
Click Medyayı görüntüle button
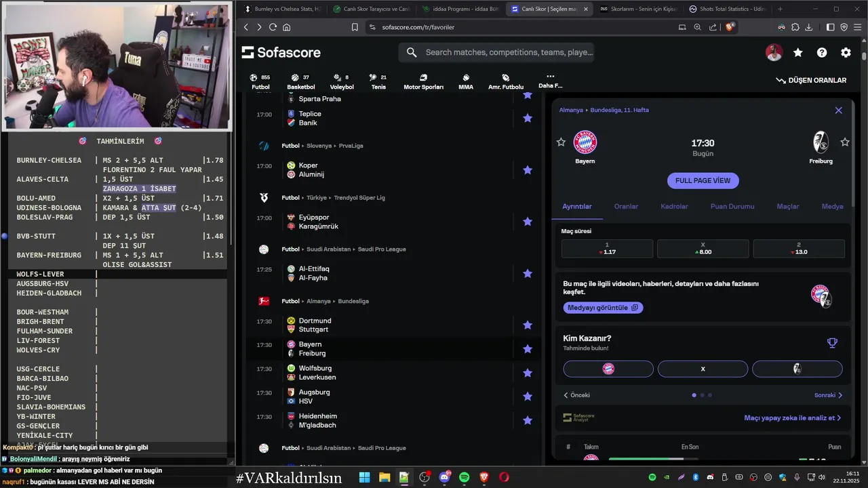603,308
